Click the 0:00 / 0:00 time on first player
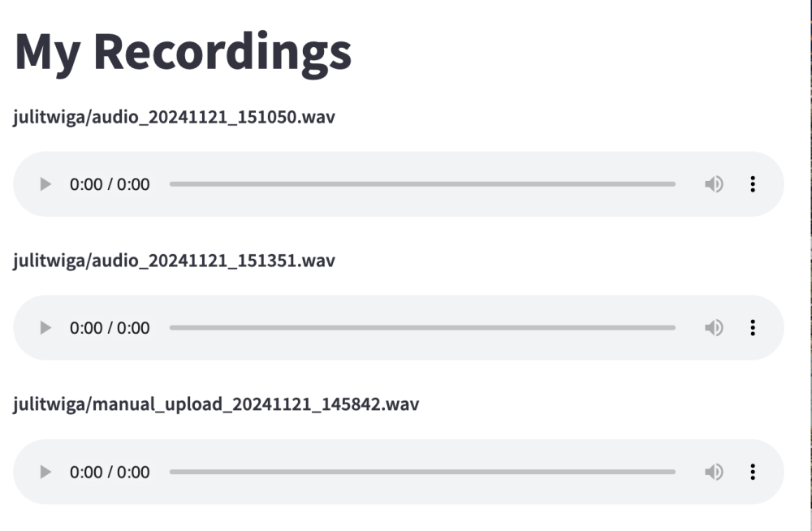Image resolution: width=812 pixels, height=531 pixels. click(x=110, y=184)
